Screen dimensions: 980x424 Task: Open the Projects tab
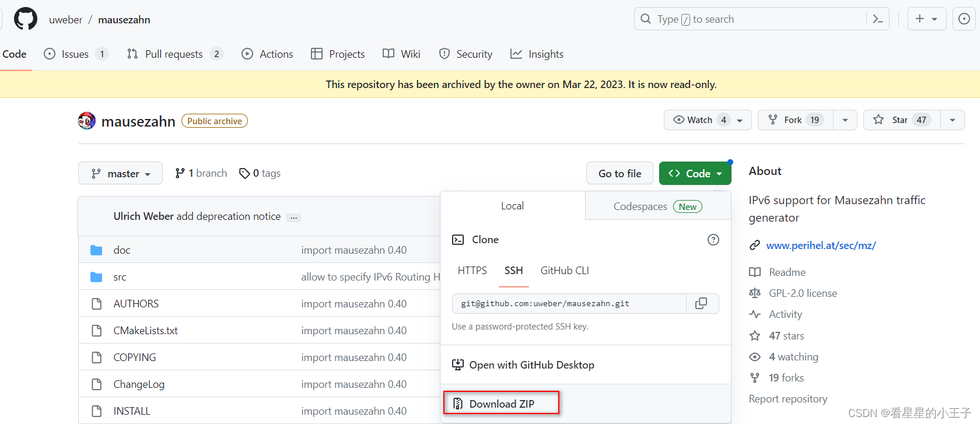(x=338, y=54)
